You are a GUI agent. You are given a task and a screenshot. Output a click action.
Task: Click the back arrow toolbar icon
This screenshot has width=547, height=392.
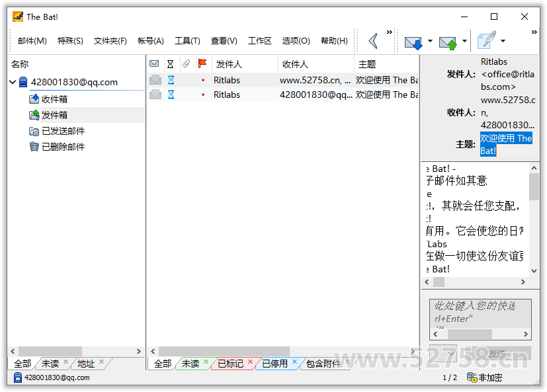[373, 41]
